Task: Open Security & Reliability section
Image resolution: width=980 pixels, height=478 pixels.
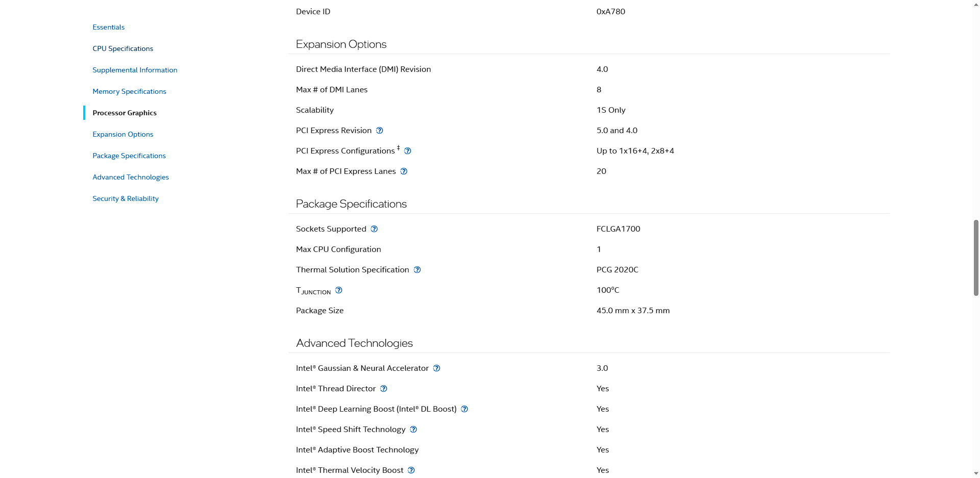Action: point(126,198)
